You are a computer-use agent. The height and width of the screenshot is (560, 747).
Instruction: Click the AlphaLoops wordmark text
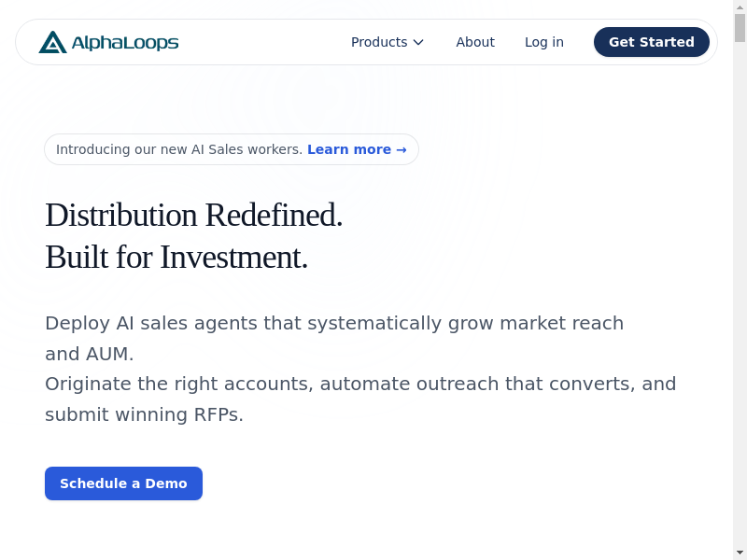pyautogui.click(x=123, y=42)
